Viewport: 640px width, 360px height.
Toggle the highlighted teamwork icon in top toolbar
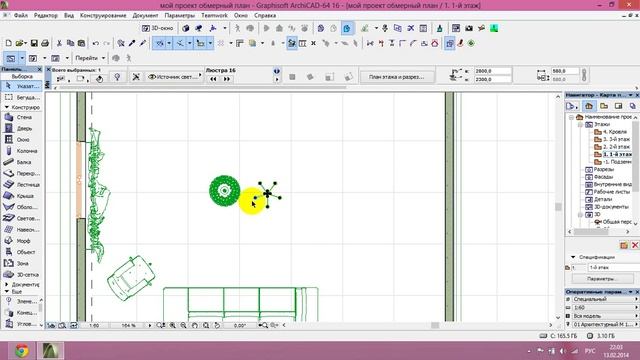click(x=347, y=28)
